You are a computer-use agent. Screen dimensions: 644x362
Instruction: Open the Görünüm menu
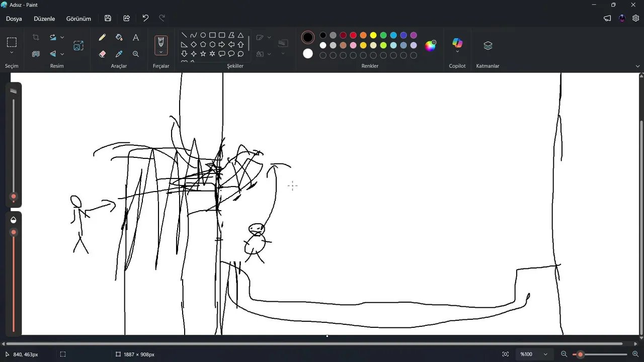click(78, 19)
